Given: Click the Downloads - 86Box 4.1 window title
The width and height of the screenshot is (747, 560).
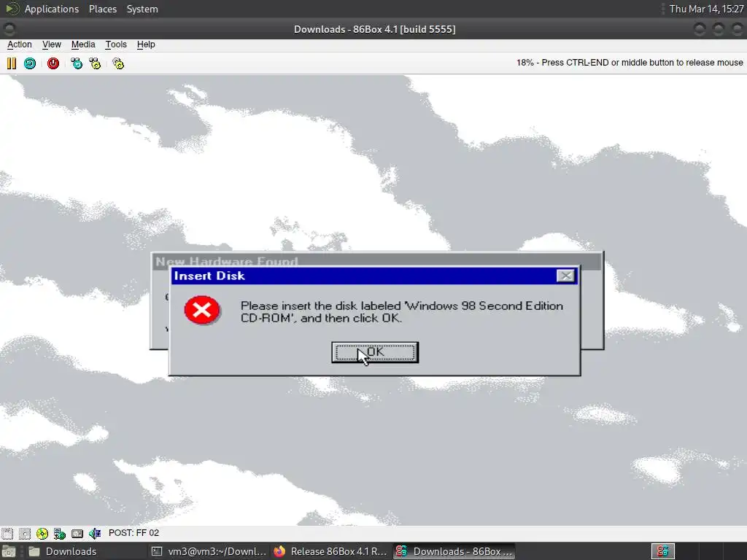Looking at the screenshot, I should coord(374,29).
